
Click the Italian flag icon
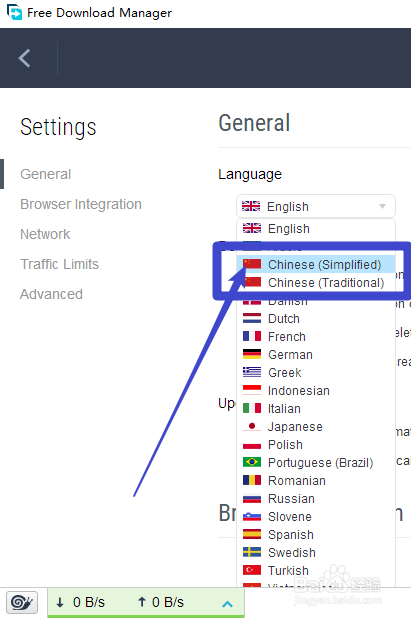click(x=252, y=408)
